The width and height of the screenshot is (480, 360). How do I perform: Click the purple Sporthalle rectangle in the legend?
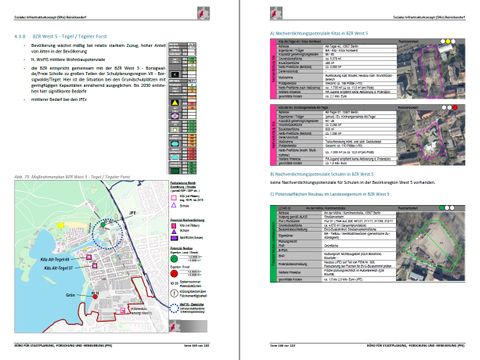pyautogui.click(x=174, y=238)
